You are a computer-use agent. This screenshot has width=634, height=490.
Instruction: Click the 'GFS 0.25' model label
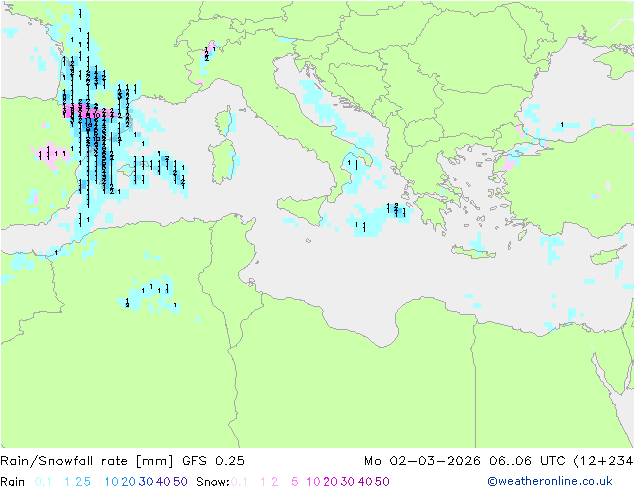pos(213,461)
